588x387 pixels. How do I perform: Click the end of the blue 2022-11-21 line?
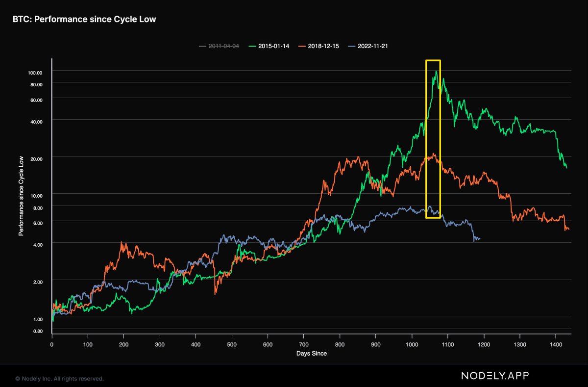point(479,239)
